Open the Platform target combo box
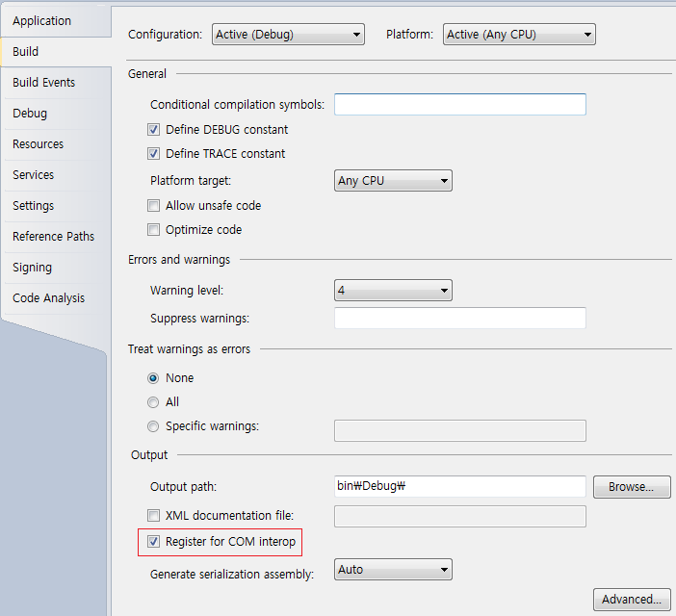This screenshot has width=676, height=616. coord(393,181)
